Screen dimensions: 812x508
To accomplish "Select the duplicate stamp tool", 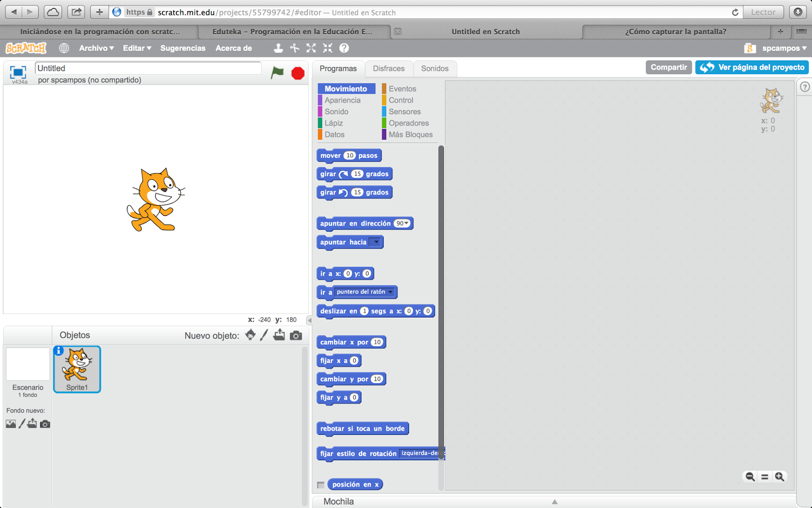I will [278, 48].
